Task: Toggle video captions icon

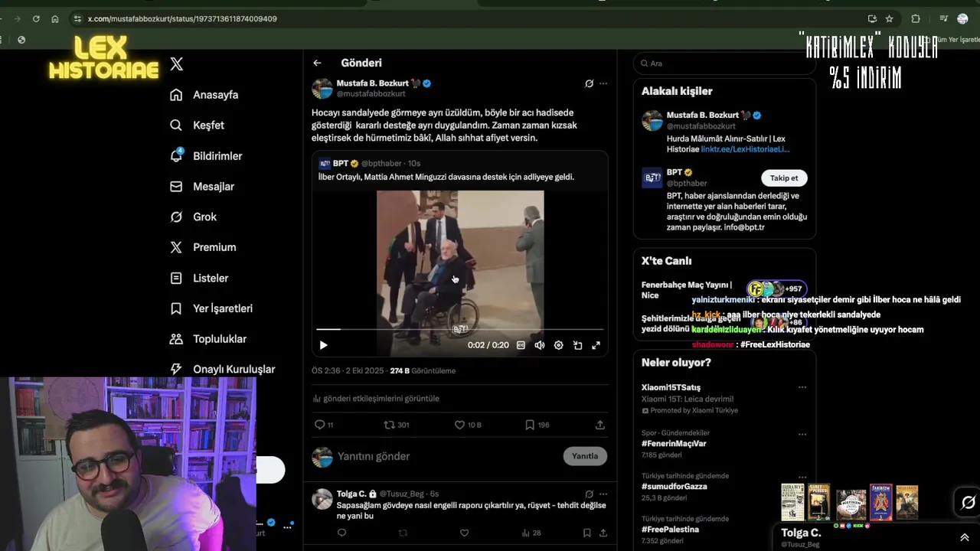Action: 521,345
